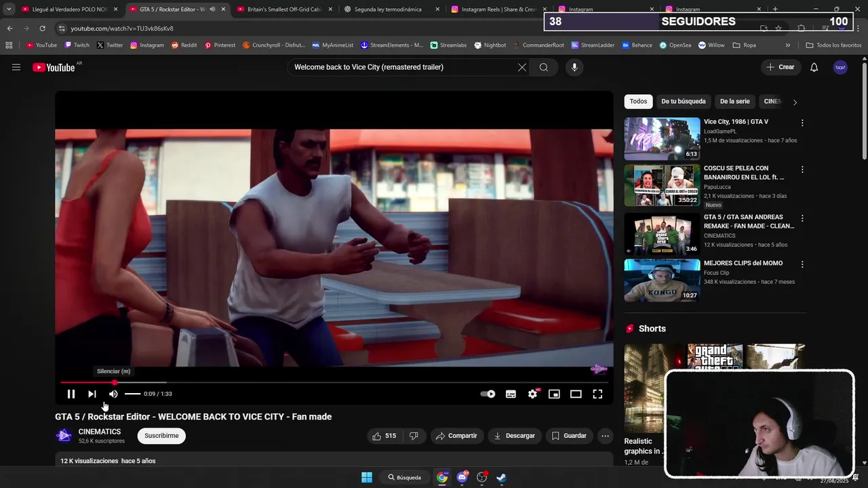Open the MEJORES CLIPS del MOMO thumbnail

coord(662,280)
